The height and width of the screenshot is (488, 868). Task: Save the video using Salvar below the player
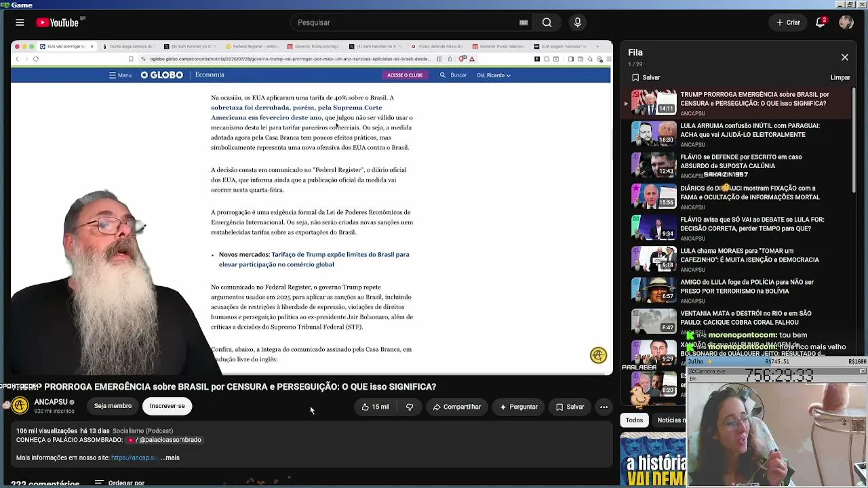(570, 407)
